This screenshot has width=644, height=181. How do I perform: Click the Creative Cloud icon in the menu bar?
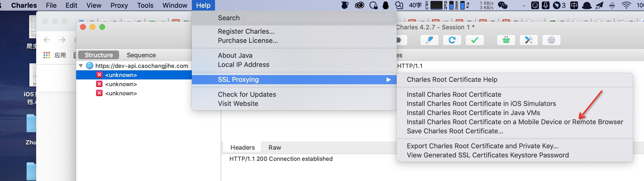360,5
